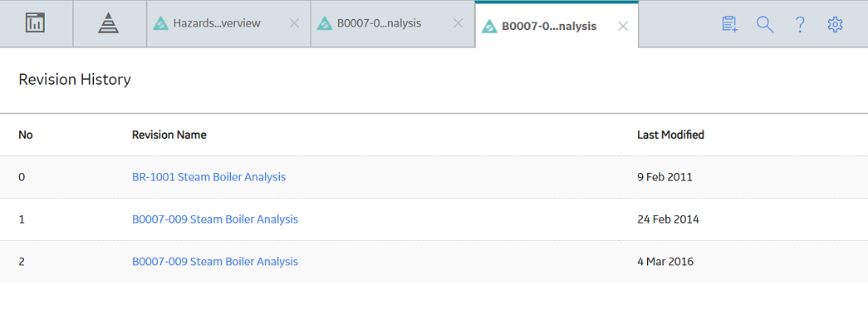Viewport: 868px width, 320px height.
Task: Close the inactive B0007-0...nalysis tab
Action: point(459,23)
